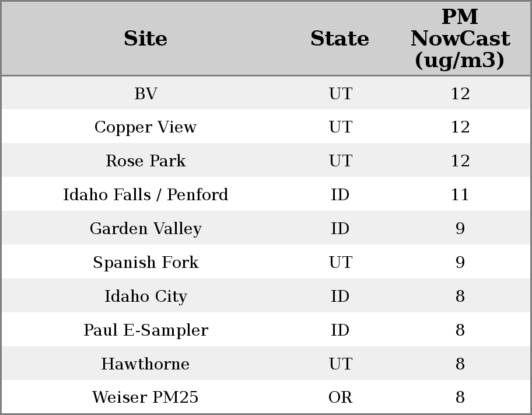Click the OR state cell

(340, 397)
